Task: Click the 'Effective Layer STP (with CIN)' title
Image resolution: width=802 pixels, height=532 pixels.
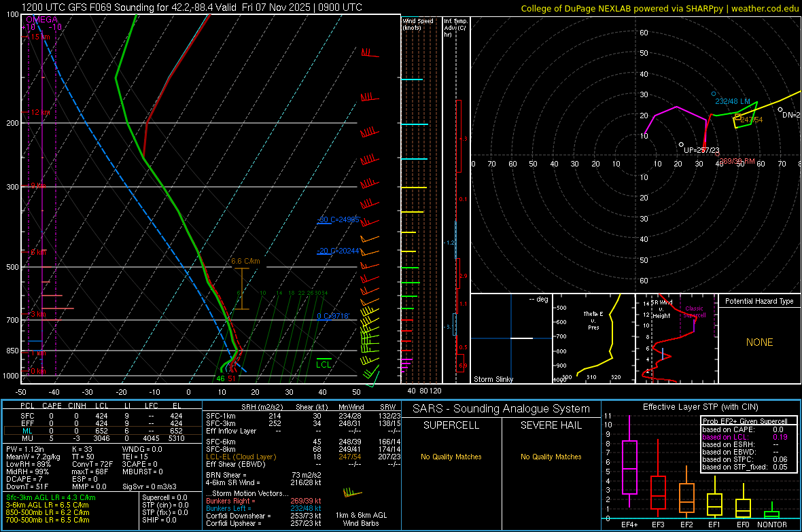Action: point(700,407)
